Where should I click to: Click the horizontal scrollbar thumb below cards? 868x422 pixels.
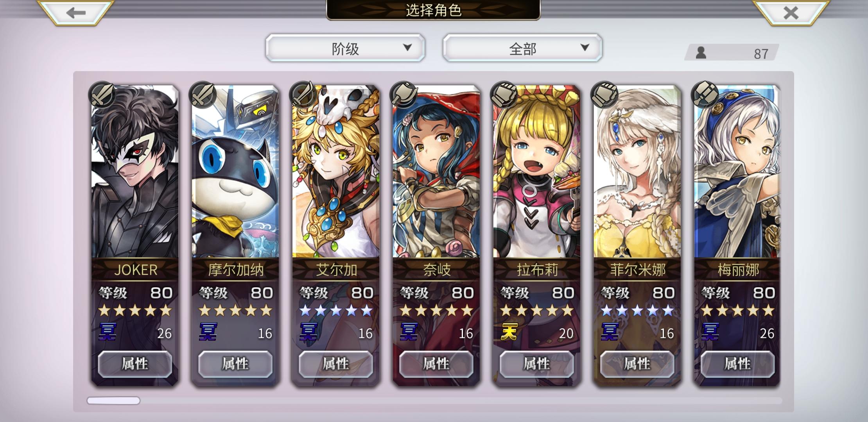(x=113, y=401)
